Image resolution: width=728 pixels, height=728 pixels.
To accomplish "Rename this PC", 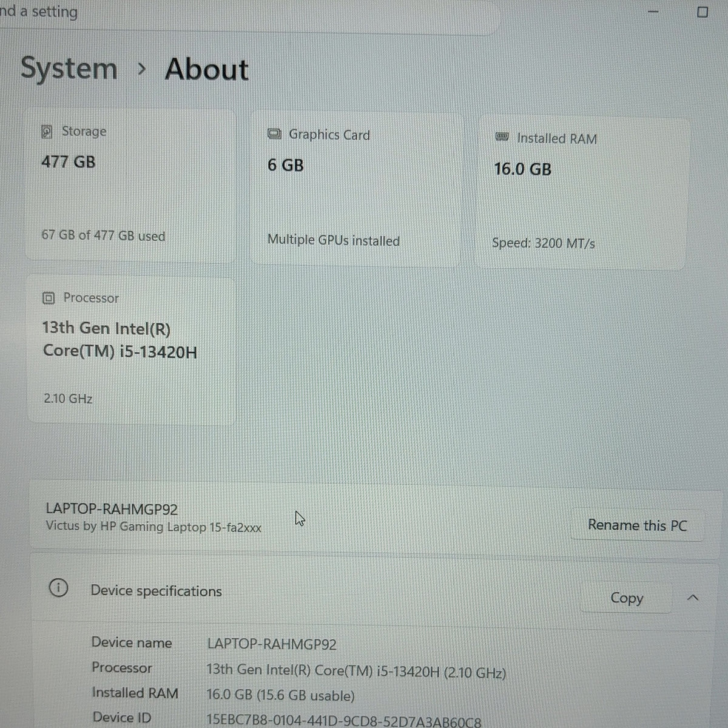I will (637, 525).
